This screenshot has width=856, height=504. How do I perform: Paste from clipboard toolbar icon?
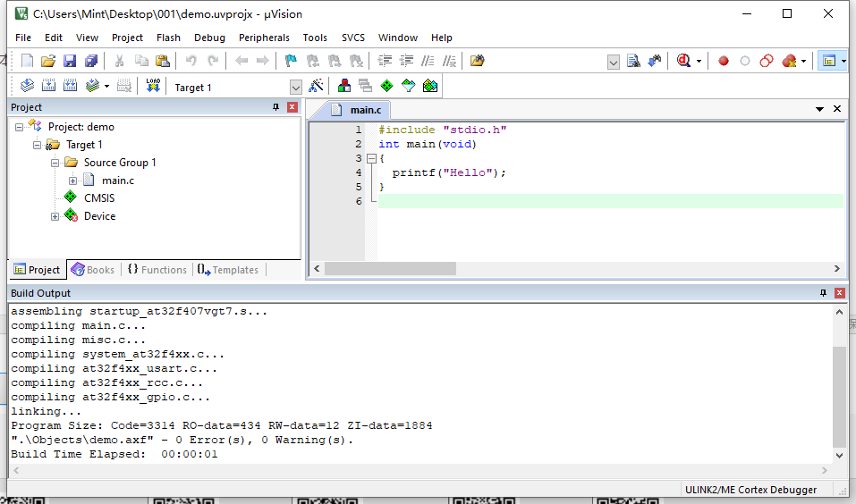pyautogui.click(x=163, y=61)
